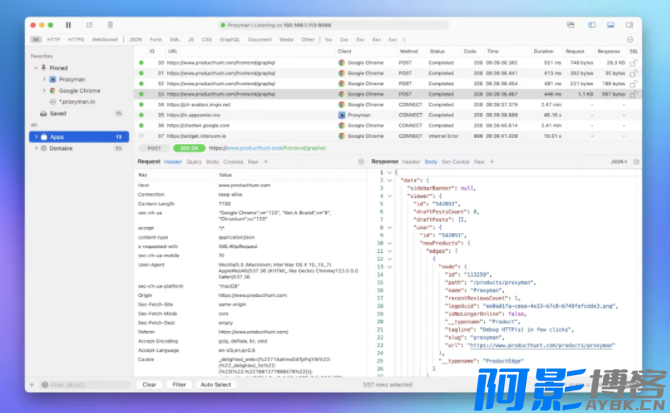Switch Request panel to the Query tab
This screenshot has width=670, height=413.
pos(194,162)
